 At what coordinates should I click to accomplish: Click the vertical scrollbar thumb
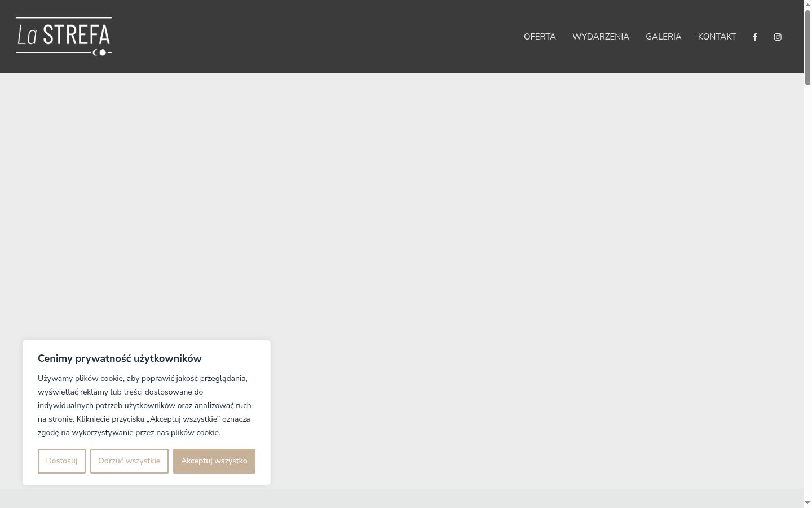(807, 48)
